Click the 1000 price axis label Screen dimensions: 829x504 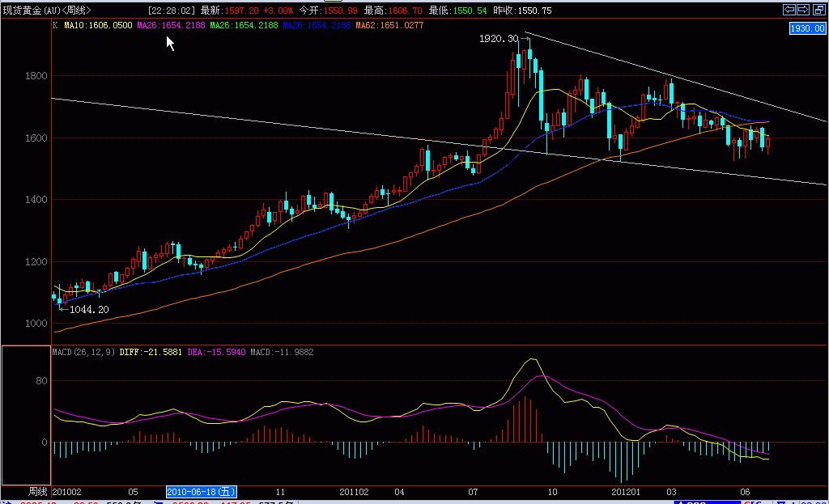[36, 324]
